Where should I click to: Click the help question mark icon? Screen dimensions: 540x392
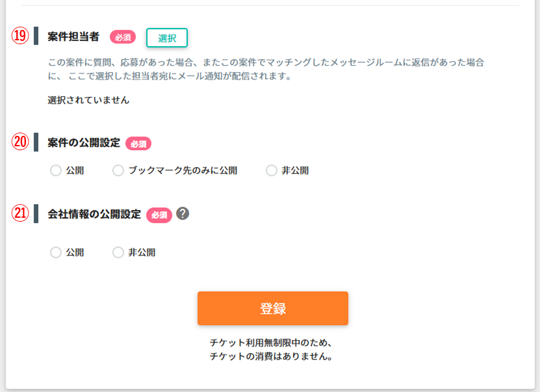[183, 214]
